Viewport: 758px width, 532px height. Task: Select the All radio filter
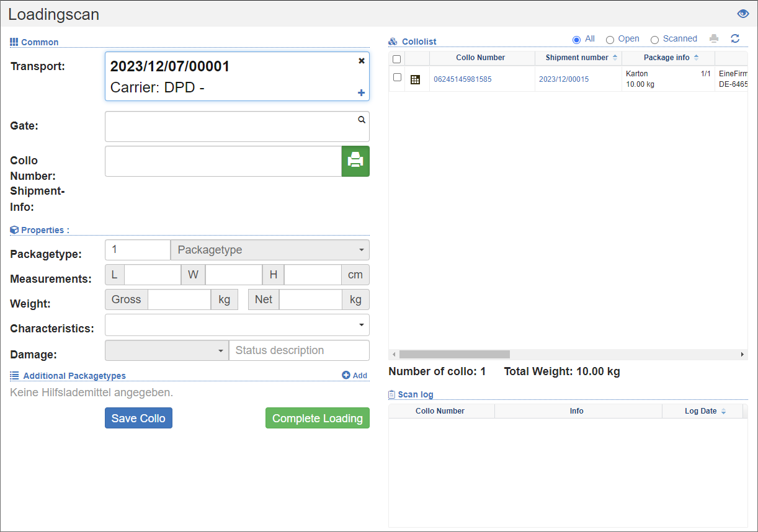pos(576,40)
